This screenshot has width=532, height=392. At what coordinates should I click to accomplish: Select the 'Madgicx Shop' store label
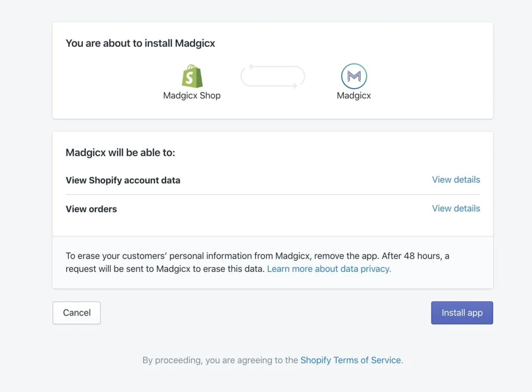pos(192,96)
